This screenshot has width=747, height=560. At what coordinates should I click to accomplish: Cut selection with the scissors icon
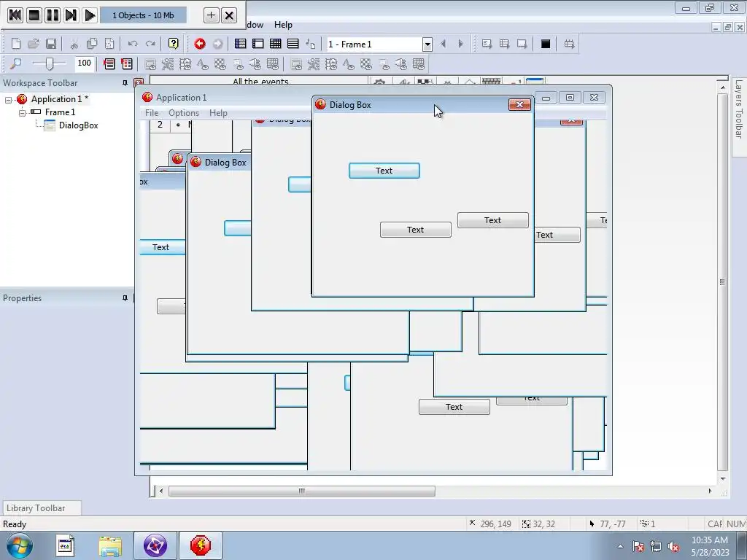74,44
